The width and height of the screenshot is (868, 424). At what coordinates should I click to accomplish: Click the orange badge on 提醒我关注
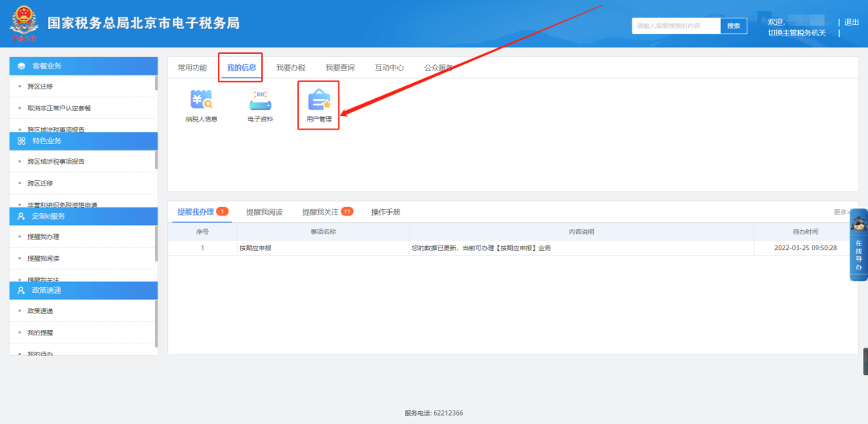(x=347, y=212)
